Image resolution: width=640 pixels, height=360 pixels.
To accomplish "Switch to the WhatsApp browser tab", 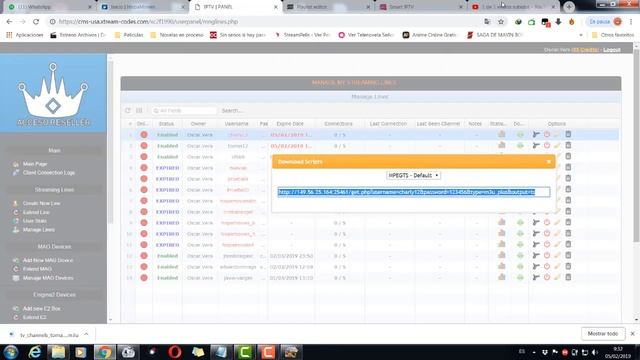I will (50, 7).
